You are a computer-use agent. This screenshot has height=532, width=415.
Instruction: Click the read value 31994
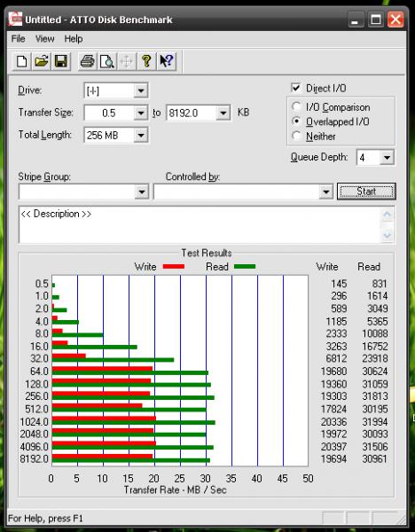click(375, 422)
